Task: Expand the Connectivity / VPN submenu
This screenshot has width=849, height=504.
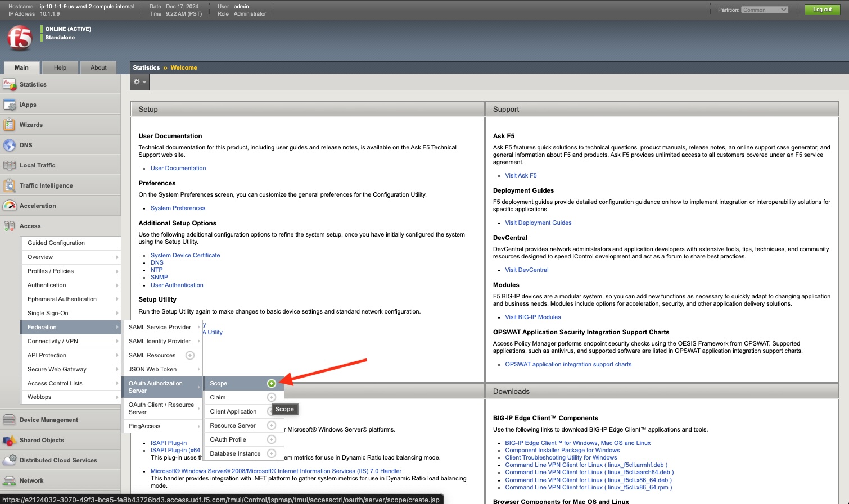Action: click(x=70, y=341)
